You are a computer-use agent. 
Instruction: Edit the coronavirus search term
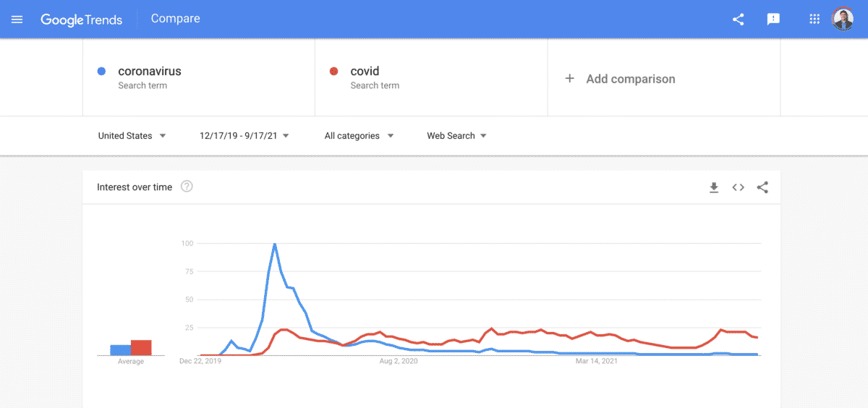point(150,72)
